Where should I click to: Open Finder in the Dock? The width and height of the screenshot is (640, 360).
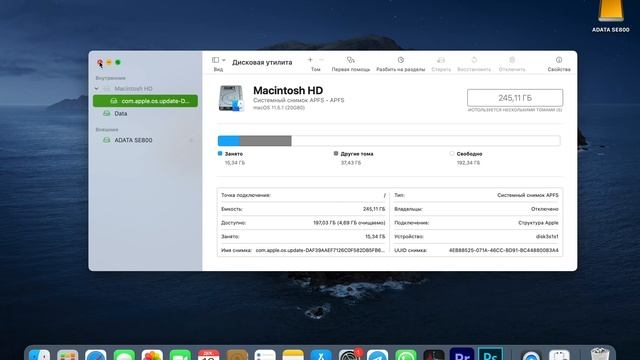click(x=40, y=355)
